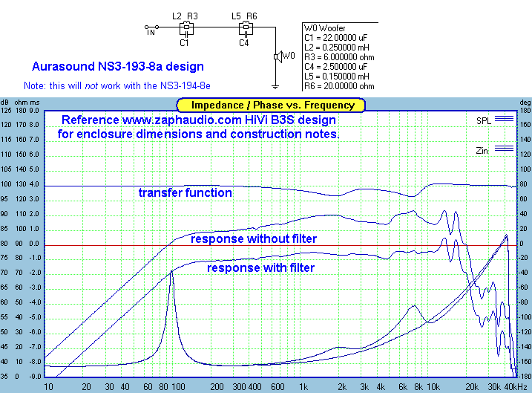Click the '10k' frequency axis label
This screenshot has height=393, width=532.
tap(433, 387)
